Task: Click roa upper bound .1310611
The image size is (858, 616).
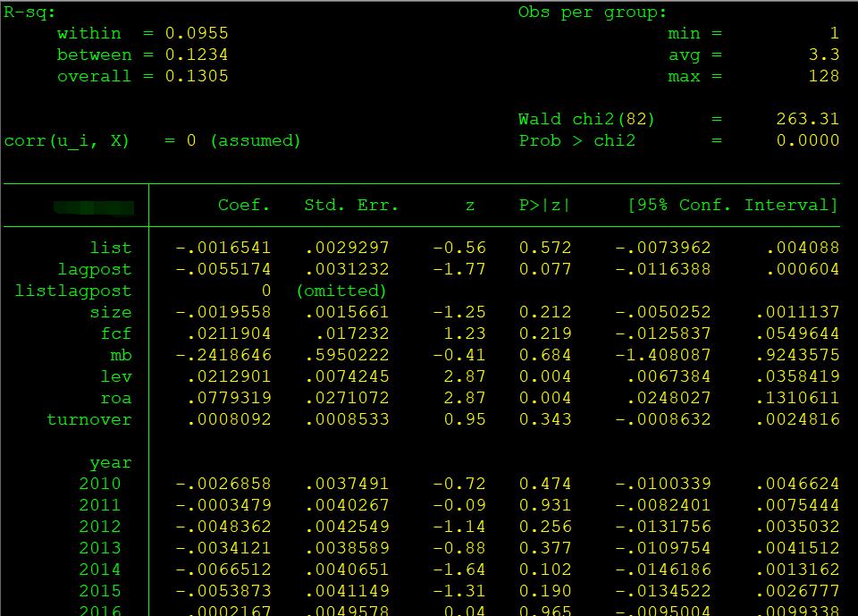Action: click(797, 398)
